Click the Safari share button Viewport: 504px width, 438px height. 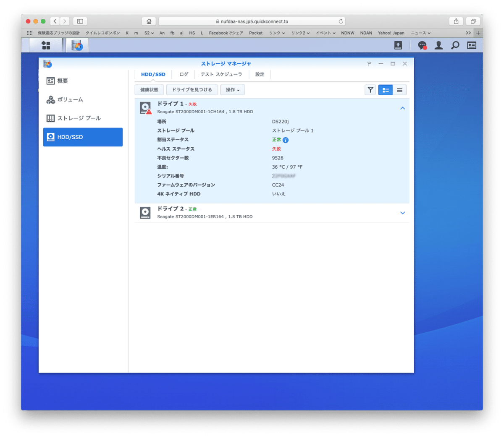tap(456, 21)
